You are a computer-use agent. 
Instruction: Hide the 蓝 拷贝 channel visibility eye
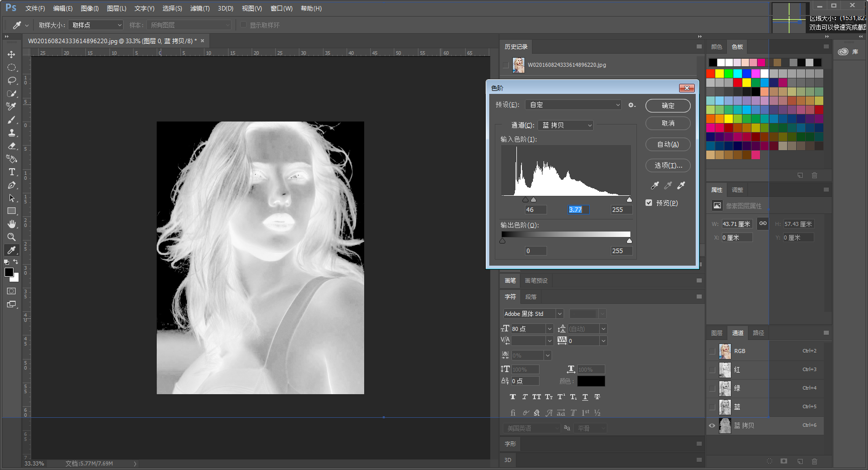point(712,425)
